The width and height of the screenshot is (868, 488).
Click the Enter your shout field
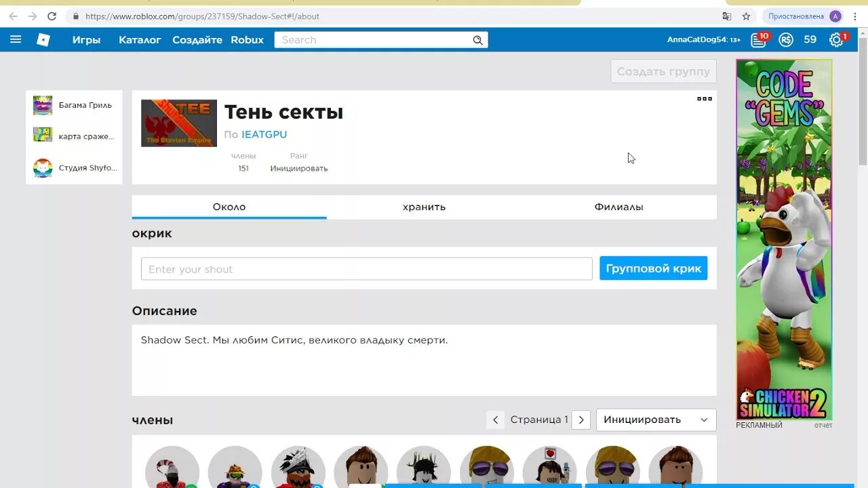click(366, 268)
